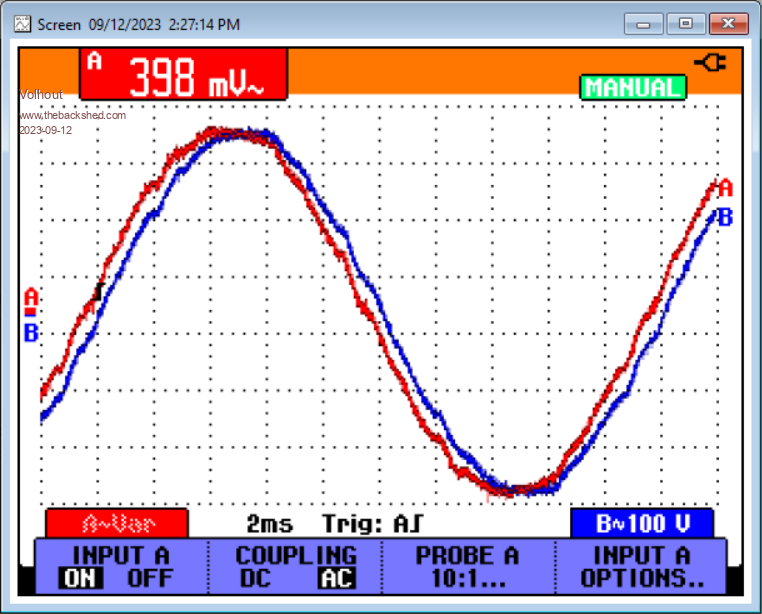762x614 pixels.
Task: Click the blue B trace label at right
Action: (x=725, y=216)
